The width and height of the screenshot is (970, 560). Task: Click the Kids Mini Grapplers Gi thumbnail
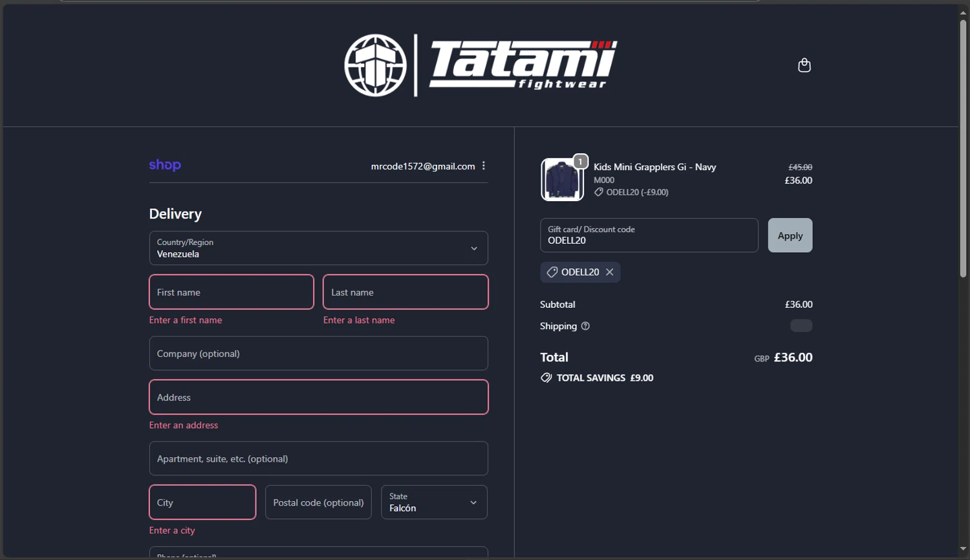coord(562,180)
